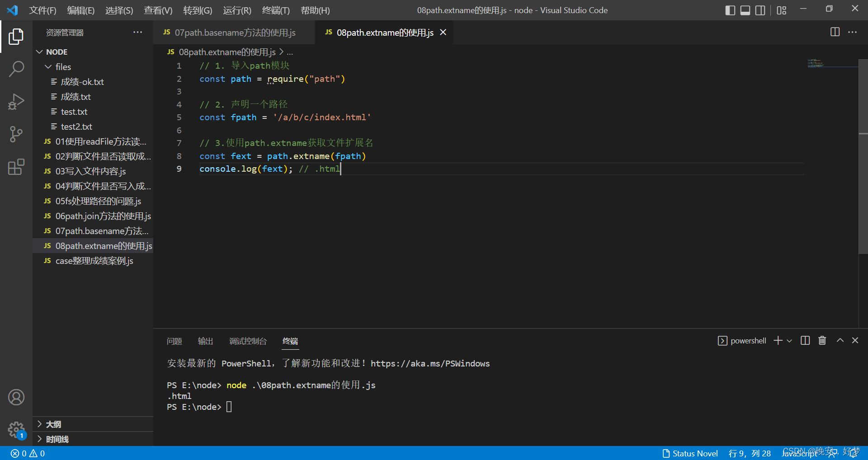Close the 08path.extname tab

pyautogui.click(x=443, y=33)
